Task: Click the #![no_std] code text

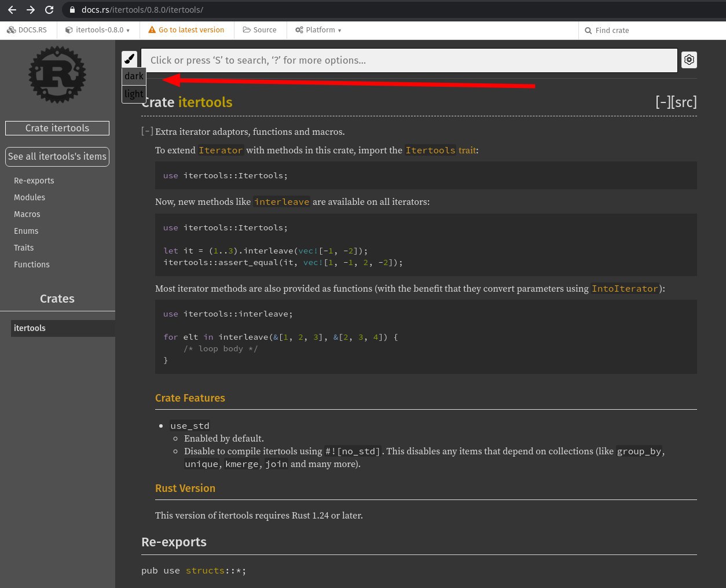Action: (x=353, y=451)
